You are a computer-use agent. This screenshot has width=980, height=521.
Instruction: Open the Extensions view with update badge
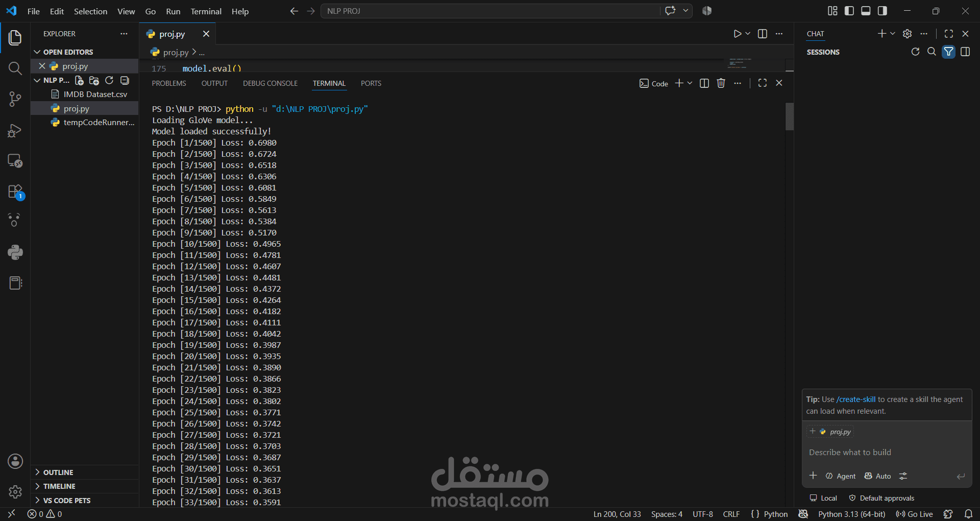point(15,192)
